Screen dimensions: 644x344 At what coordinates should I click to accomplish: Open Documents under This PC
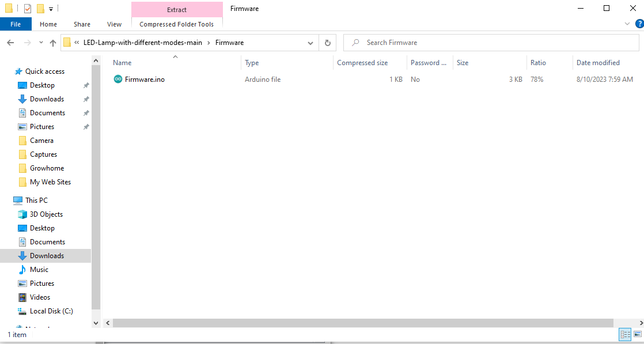tap(47, 241)
